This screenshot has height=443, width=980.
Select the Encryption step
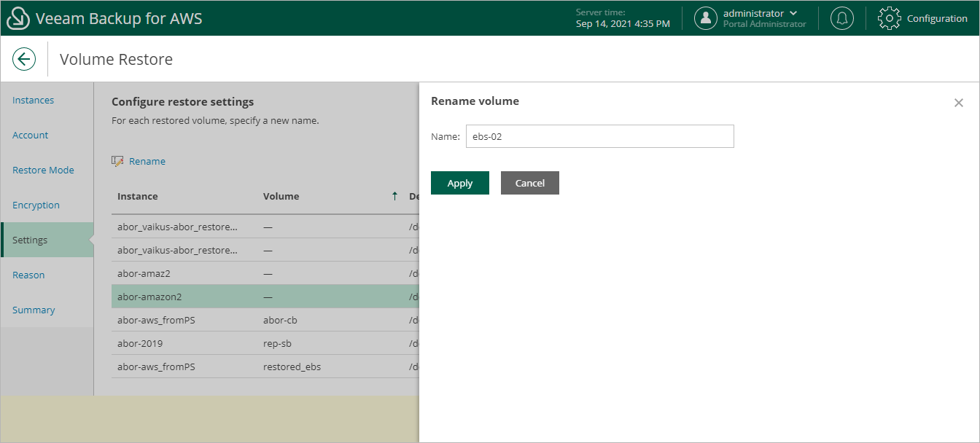[36, 205]
